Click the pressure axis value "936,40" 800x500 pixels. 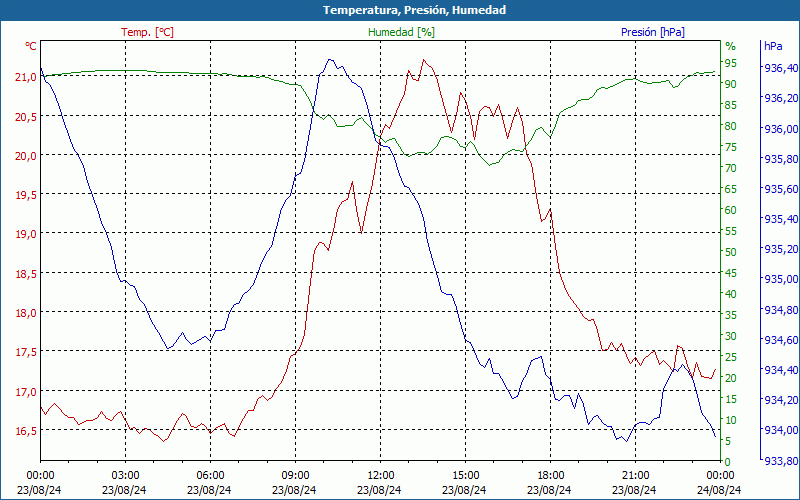tap(781, 68)
